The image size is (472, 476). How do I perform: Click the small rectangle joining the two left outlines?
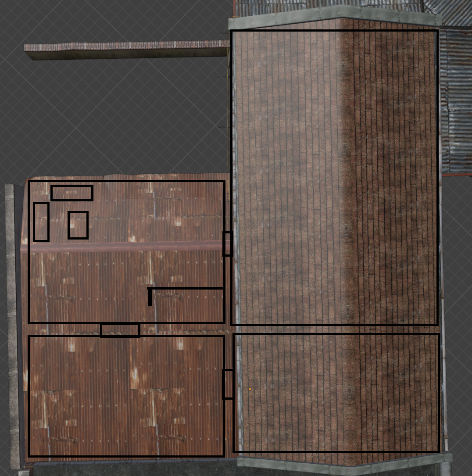pos(120,330)
